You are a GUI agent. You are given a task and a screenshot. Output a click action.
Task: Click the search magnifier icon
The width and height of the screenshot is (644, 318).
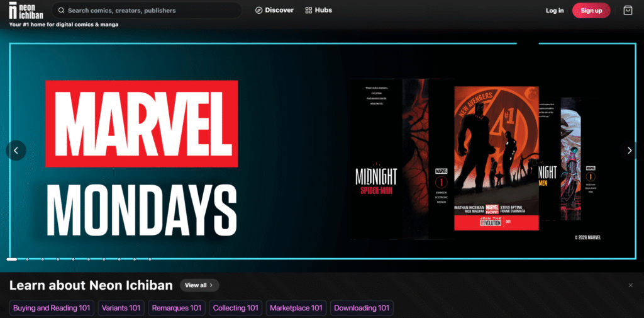point(61,10)
